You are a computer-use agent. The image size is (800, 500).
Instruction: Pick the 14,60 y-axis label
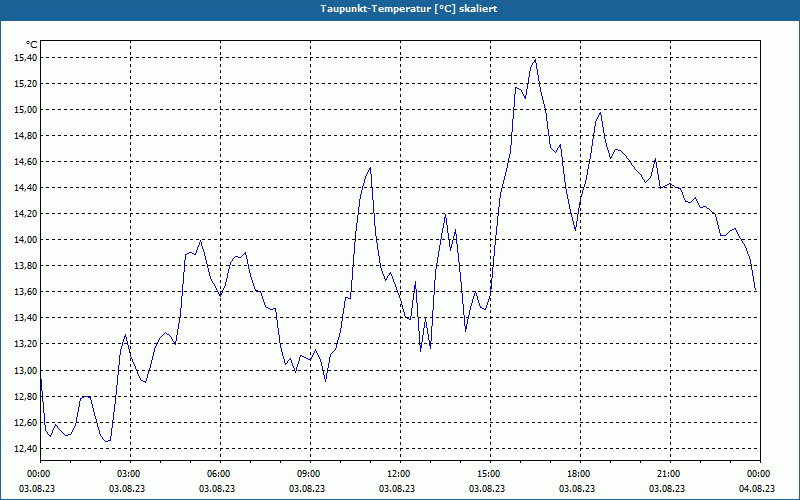[26, 162]
